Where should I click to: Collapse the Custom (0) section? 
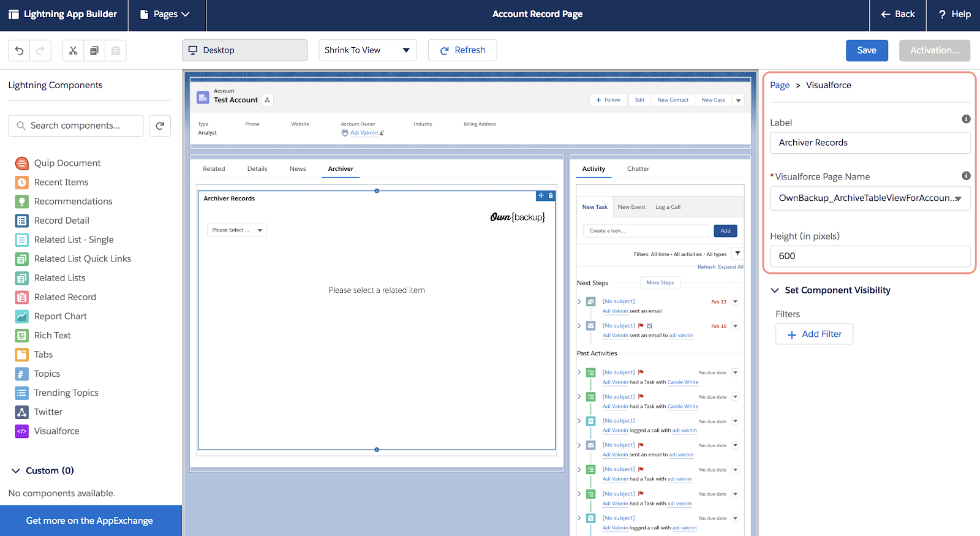click(16, 470)
